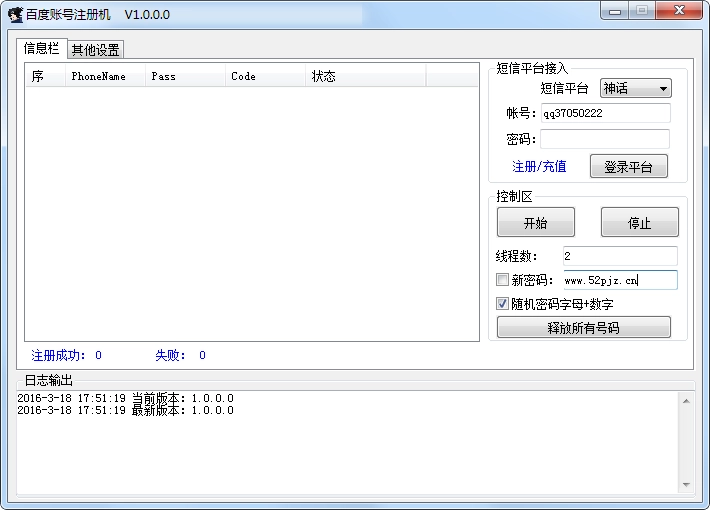Viewport: 710px width, 510px height.
Task: Close the 百度账号注册机 window
Action: [679, 11]
